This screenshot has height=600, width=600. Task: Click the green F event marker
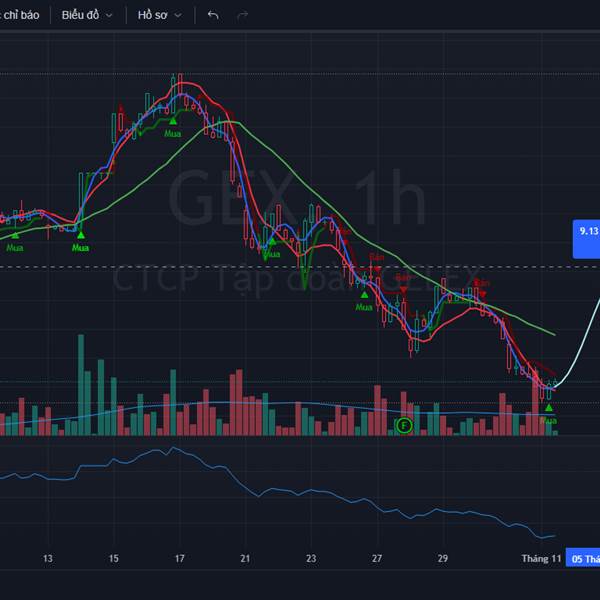click(404, 425)
